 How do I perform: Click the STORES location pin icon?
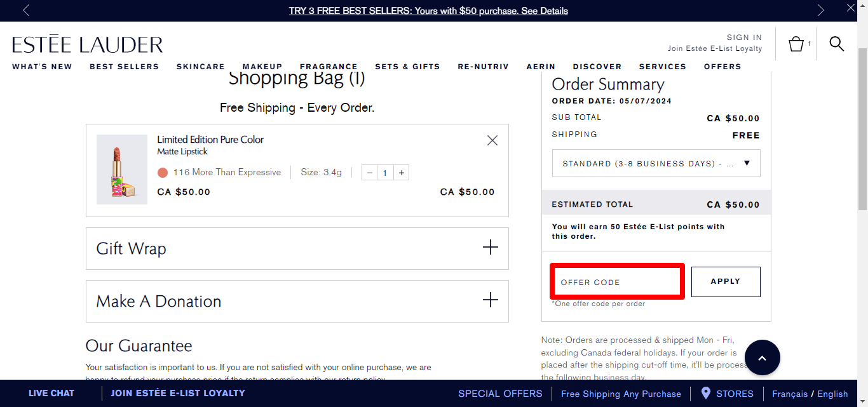(x=705, y=393)
